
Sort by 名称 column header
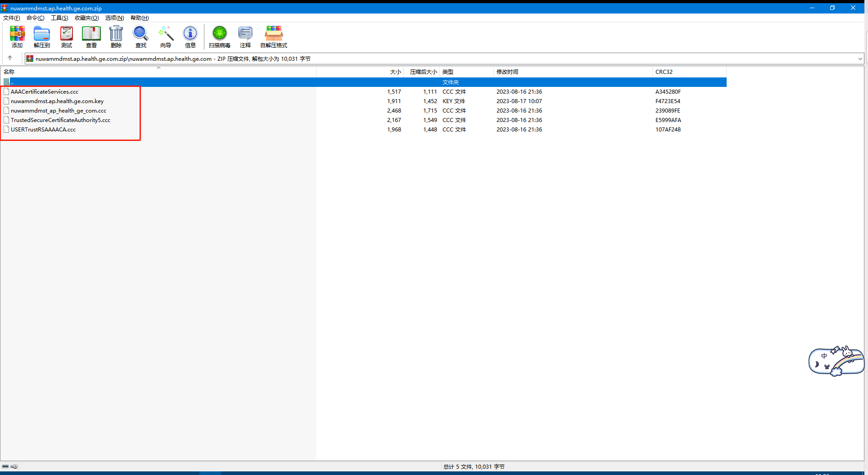[x=158, y=72]
